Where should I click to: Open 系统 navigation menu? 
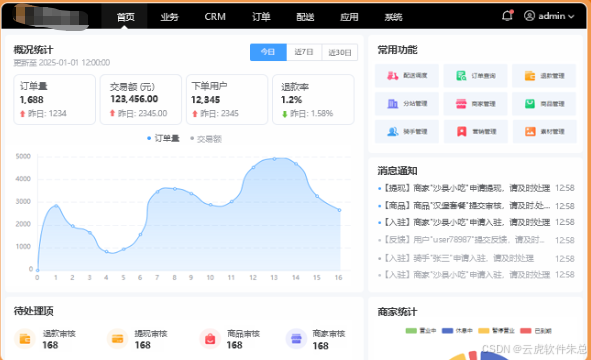(x=393, y=17)
